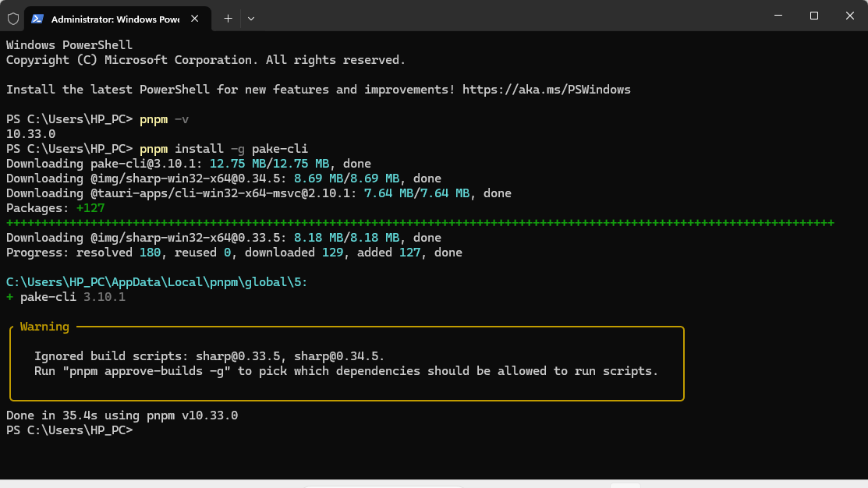Screen dimensions: 868x488
Task: Click the Warning label on the warning box
Action: 44,327
